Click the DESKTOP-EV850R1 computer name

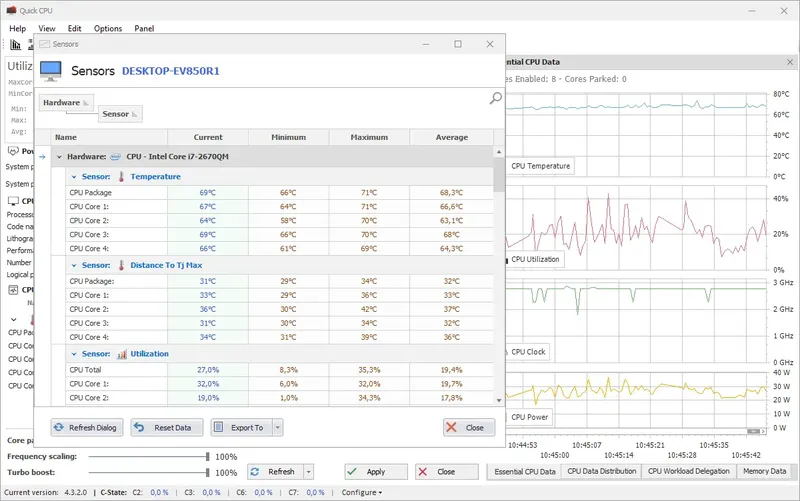pyautogui.click(x=170, y=71)
